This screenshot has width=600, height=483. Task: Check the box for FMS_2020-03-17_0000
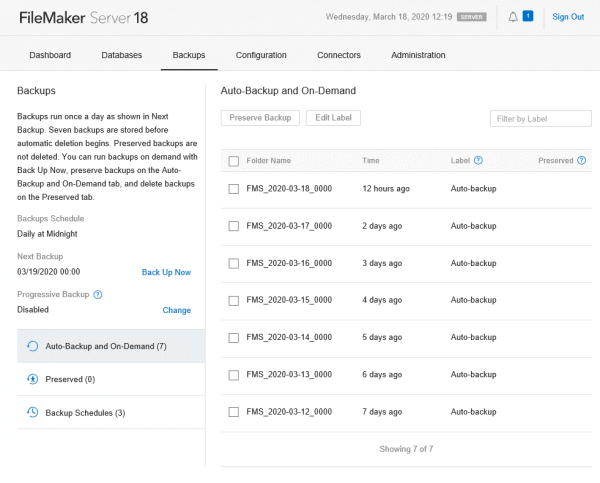point(233,226)
